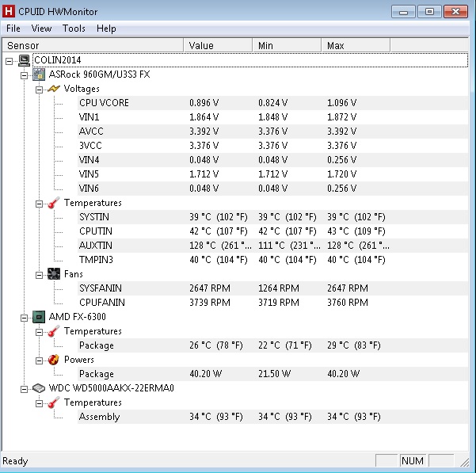Select the AMD FX-6300 label
The height and width of the screenshot is (473, 476).
tap(77, 317)
